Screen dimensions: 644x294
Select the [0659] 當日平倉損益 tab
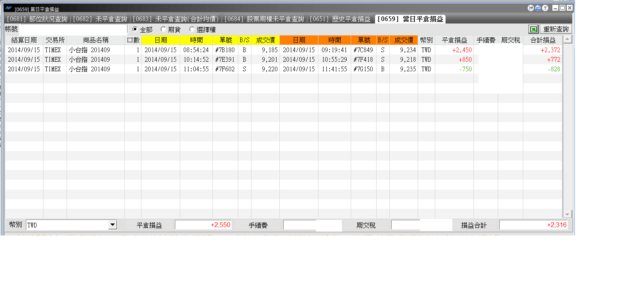pos(410,19)
